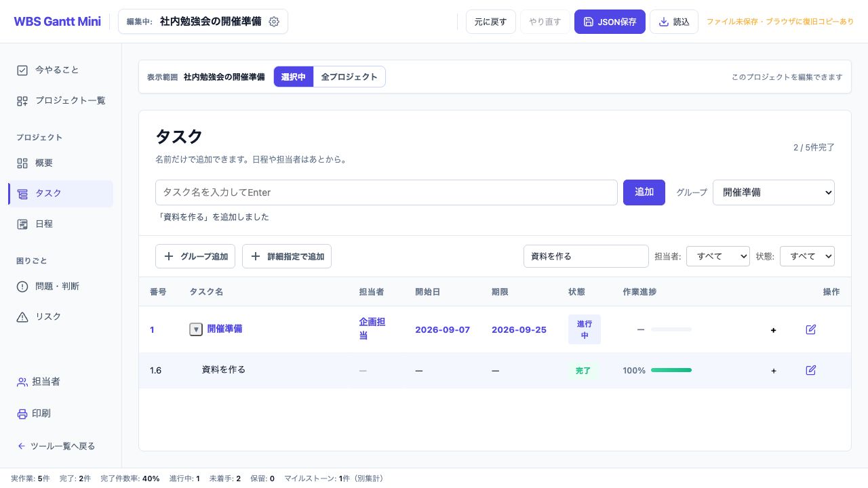Click the 進行中 status badge

(585, 329)
